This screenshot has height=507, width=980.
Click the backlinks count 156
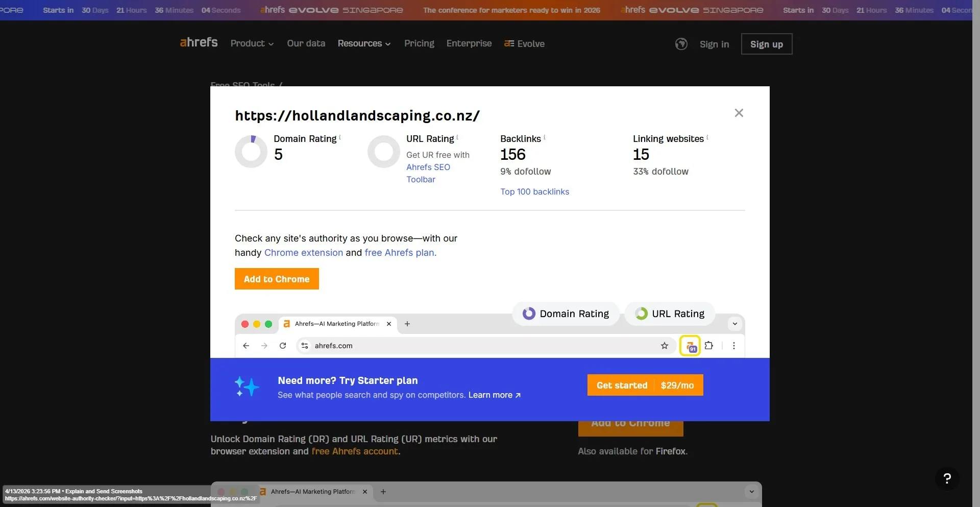[513, 154]
